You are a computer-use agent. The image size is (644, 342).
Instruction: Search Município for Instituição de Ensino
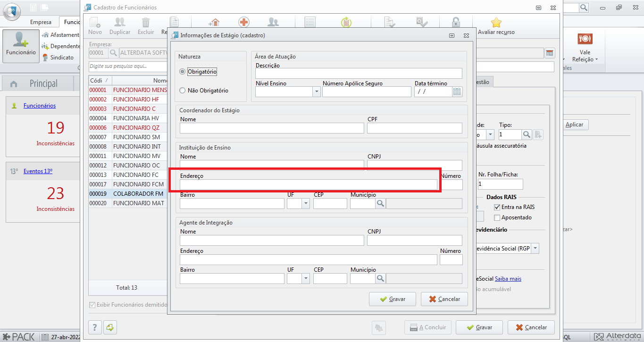(380, 203)
